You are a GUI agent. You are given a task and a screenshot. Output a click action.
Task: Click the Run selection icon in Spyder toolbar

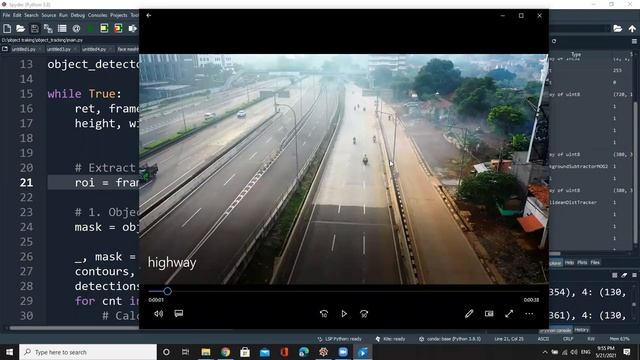click(132, 29)
